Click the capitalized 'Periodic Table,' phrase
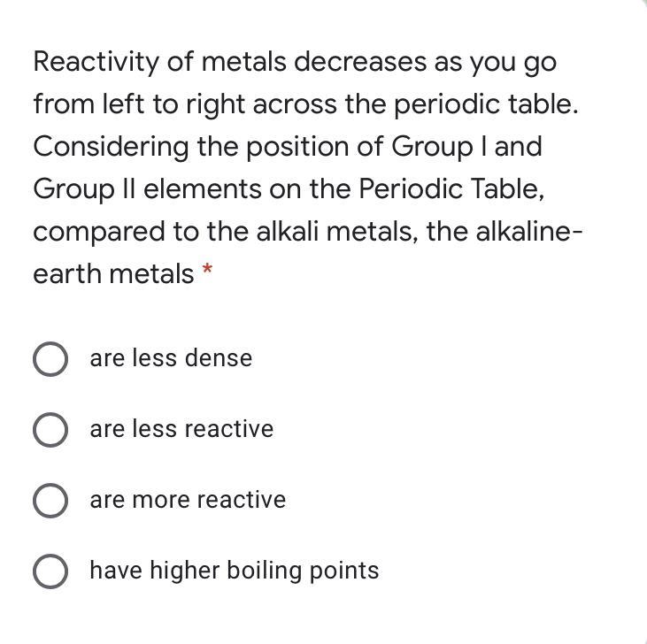Screen dimensions: 647x644 point(451,189)
